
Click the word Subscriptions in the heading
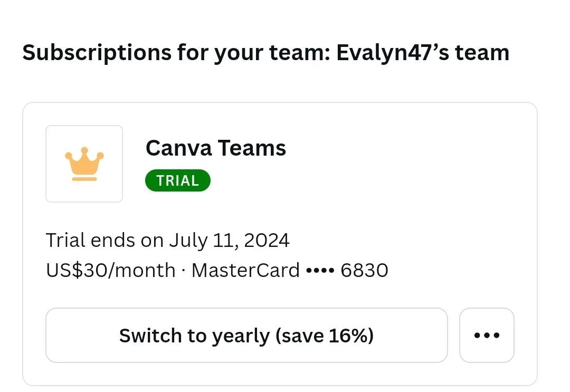pyautogui.click(x=97, y=53)
